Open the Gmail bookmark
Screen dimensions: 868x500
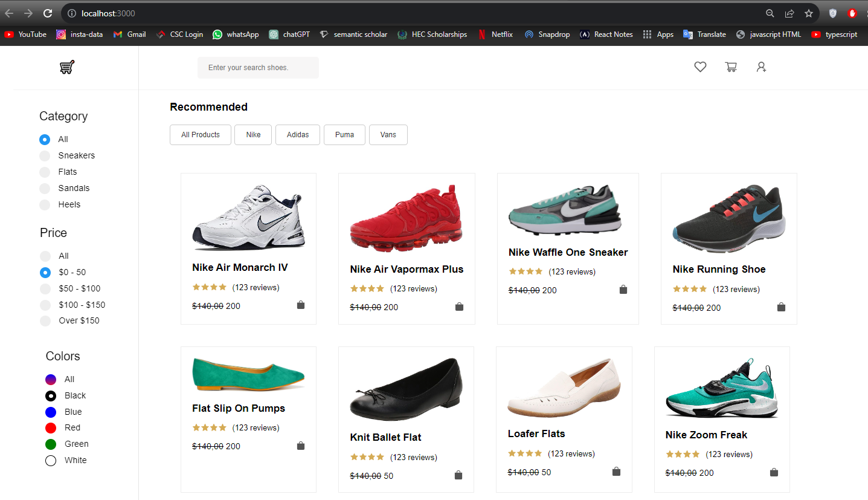coord(129,34)
